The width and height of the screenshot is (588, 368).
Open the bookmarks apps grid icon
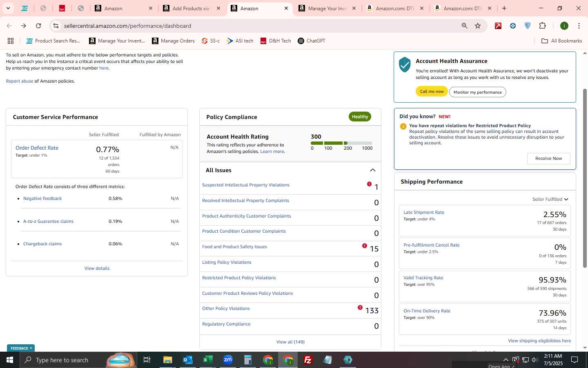pos(11,41)
